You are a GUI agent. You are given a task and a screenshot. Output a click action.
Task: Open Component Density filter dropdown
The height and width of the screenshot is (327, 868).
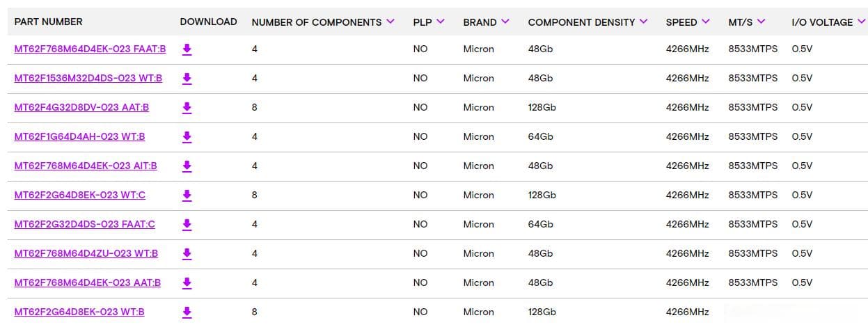(x=644, y=22)
